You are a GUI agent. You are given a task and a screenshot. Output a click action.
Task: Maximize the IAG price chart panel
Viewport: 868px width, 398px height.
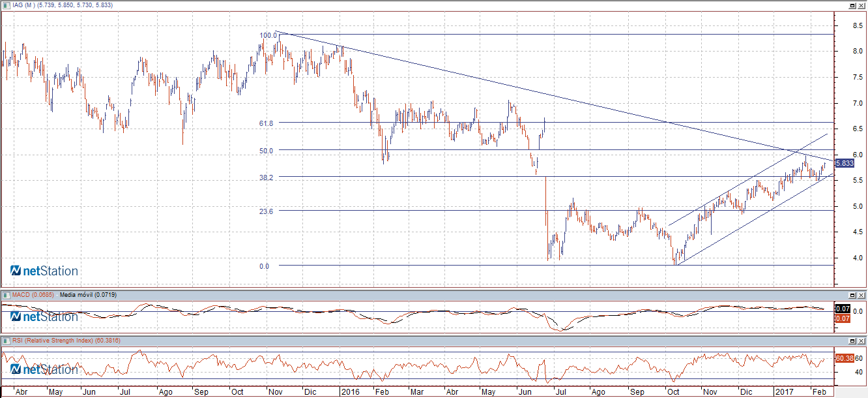coord(853,5)
